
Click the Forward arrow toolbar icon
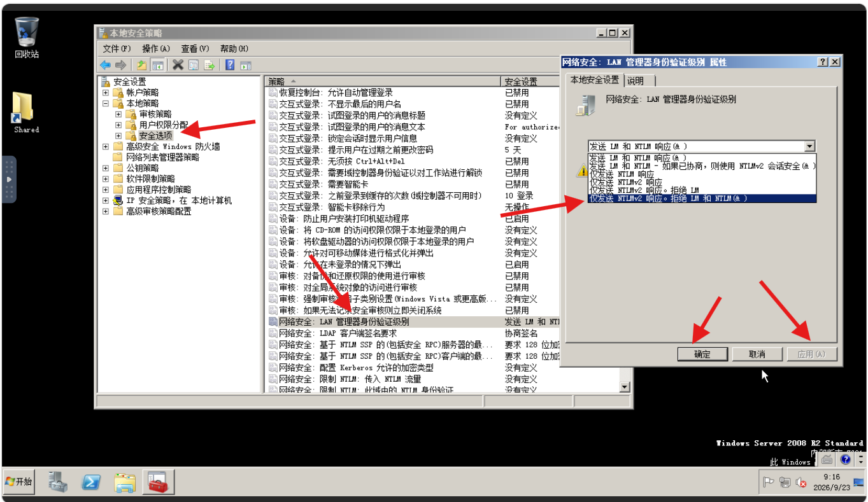(120, 65)
